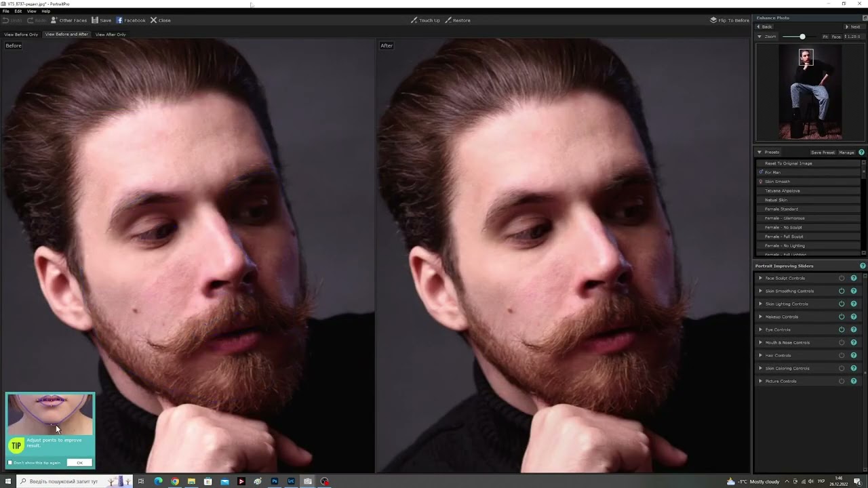The width and height of the screenshot is (868, 488).
Task: Enable Mouth & Nose Controls power button
Action: tap(842, 342)
